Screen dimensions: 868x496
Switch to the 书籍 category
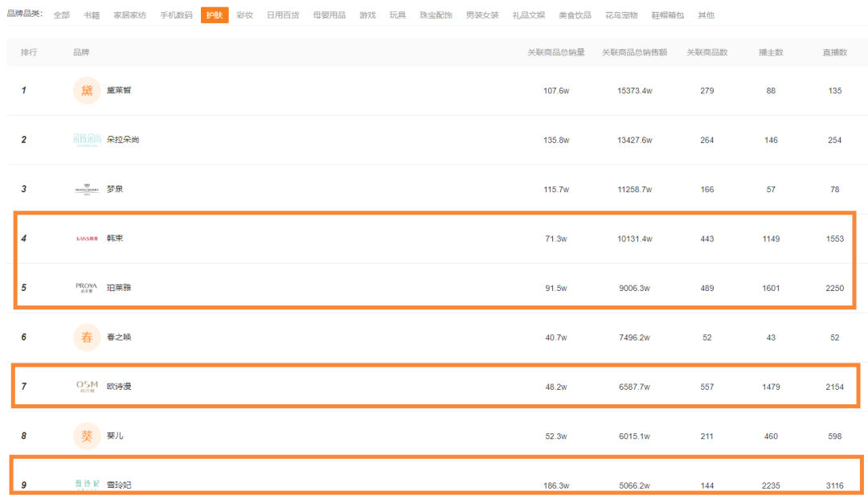pyautogui.click(x=92, y=15)
